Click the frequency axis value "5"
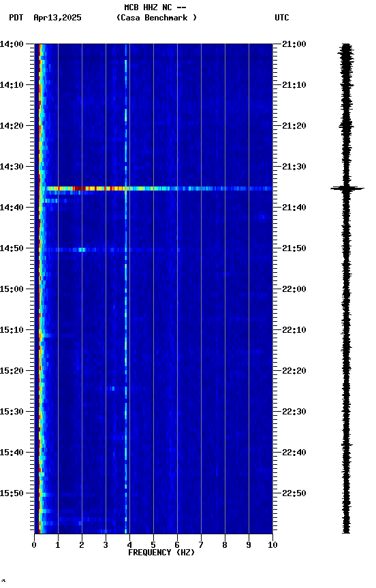 (153, 545)
